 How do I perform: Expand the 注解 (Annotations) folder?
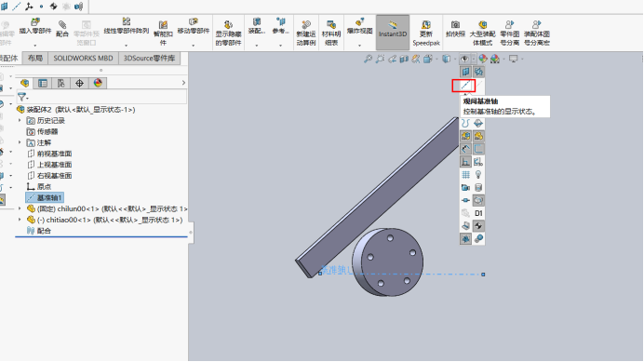click(20, 142)
